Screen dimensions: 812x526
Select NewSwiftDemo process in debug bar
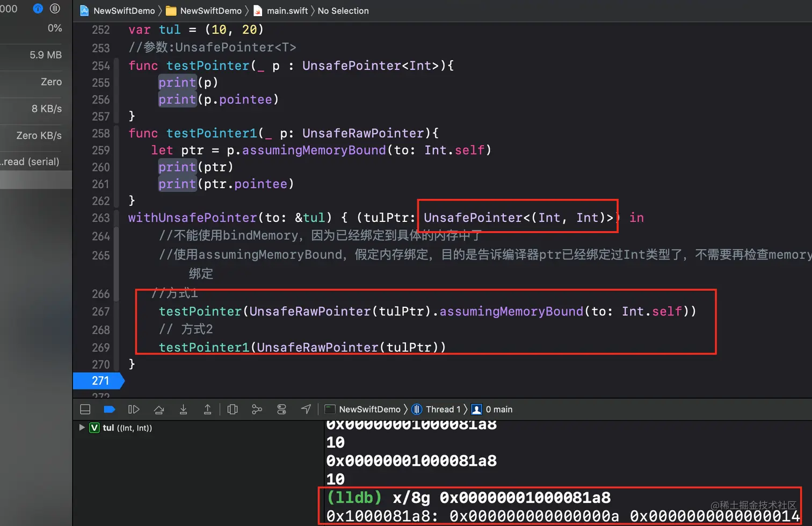click(x=363, y=409)
